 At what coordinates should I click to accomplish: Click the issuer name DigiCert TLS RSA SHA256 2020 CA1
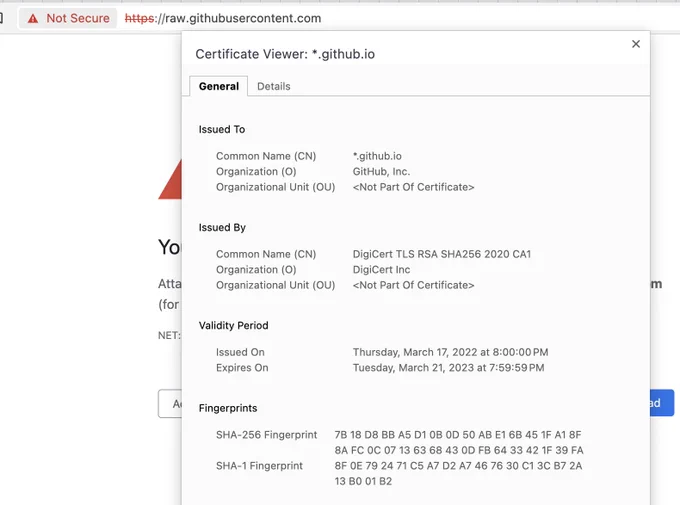tap(441, 254)
